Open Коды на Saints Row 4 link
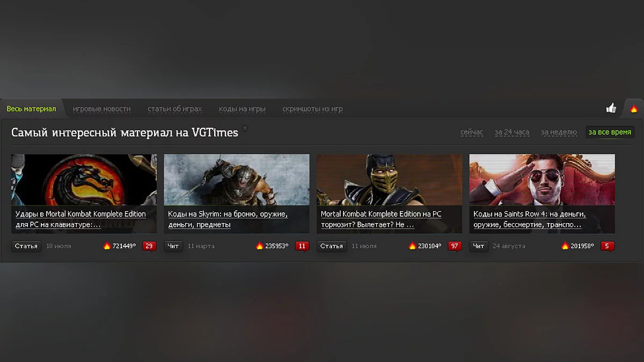Viewport: 644px width, 362px height. [x=530, y=219]
